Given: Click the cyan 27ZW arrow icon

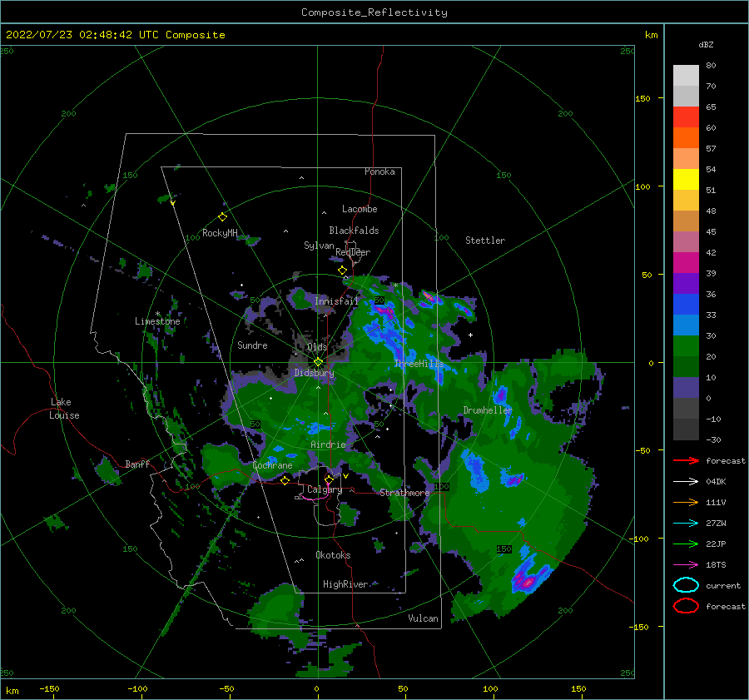Looking at the screenshot, I should pyautogui.click(x=686, y=524).
